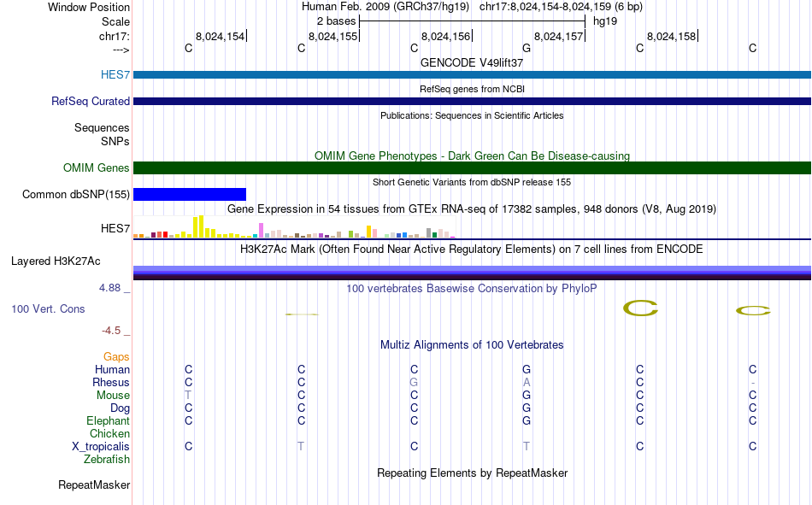The image size is (812, 505).
Task: Click the 8,024,156 ruler coordinate
Action: tap(445, 36)
